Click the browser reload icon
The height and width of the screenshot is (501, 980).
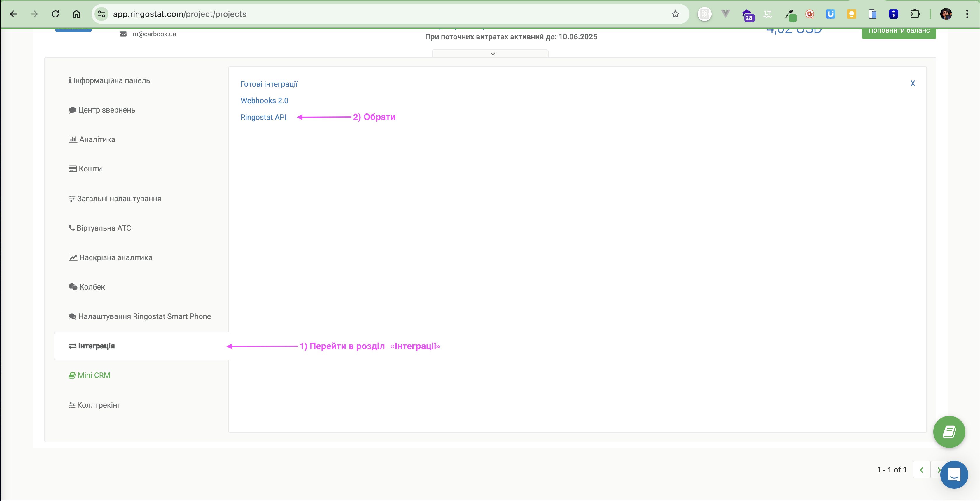[x=55, y=14]
